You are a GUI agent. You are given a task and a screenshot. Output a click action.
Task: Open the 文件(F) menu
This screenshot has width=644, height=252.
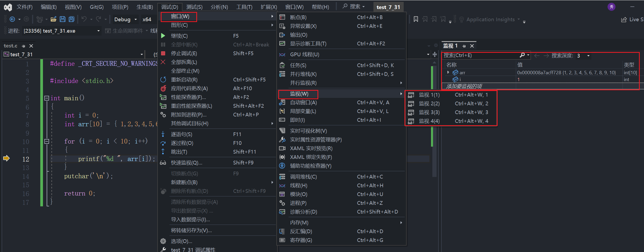[25, 7]
